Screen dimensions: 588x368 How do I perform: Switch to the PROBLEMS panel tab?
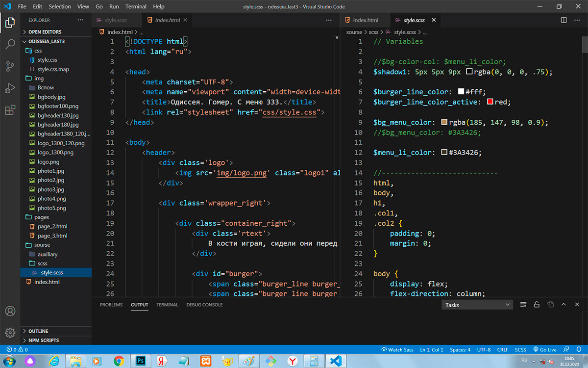111,305
